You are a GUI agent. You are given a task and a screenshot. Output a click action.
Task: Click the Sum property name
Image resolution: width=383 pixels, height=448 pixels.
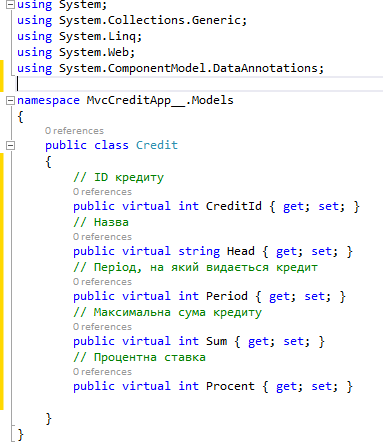216,341
